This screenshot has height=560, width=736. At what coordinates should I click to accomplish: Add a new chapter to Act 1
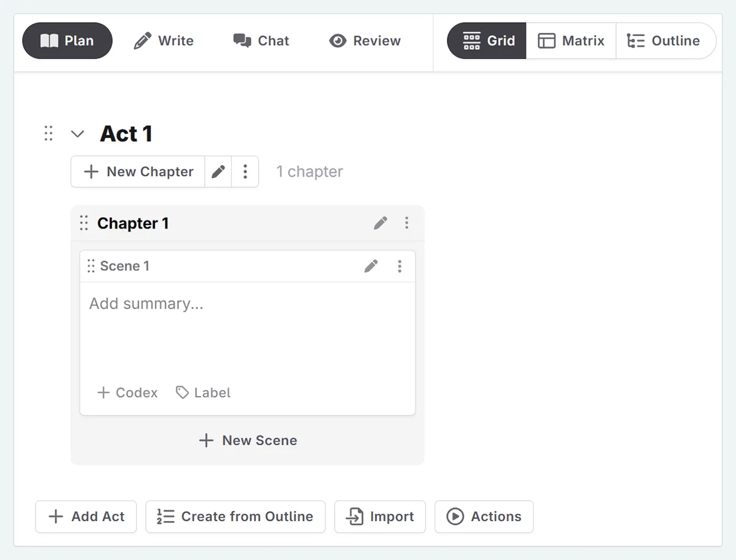click(137, 171)
